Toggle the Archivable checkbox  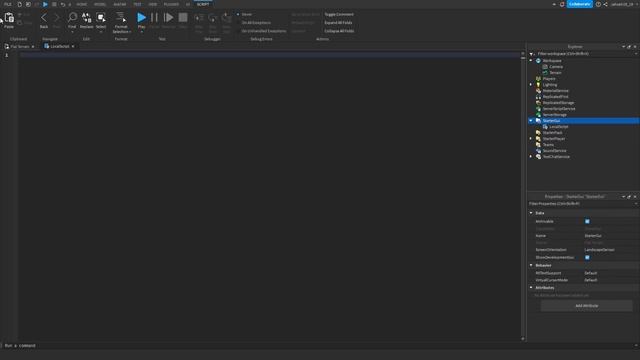coord(587,221)
